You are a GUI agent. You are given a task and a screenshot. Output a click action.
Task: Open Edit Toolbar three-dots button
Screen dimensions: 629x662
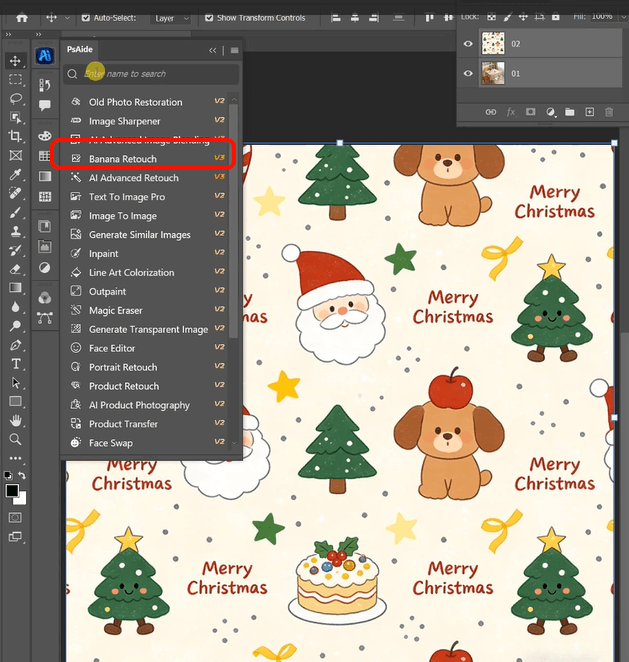pyautogui.click(x=15, y=458)
